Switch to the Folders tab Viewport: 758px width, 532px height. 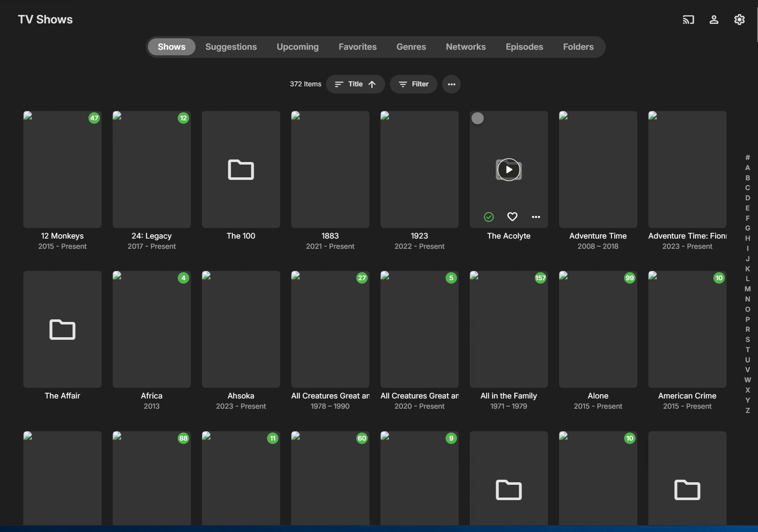[x=578, y=47]
